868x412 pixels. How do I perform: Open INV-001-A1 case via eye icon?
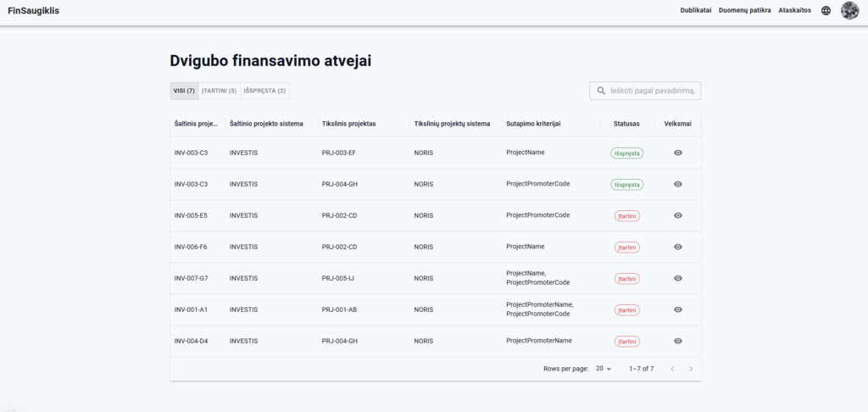coord(677,309)
